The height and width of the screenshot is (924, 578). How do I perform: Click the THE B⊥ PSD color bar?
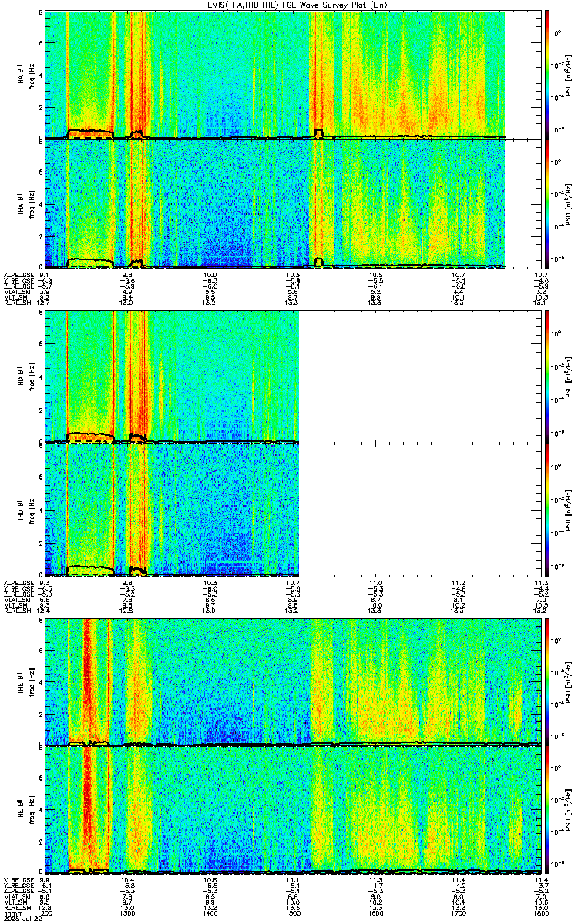pyautogui.click(x=547, y=681)
